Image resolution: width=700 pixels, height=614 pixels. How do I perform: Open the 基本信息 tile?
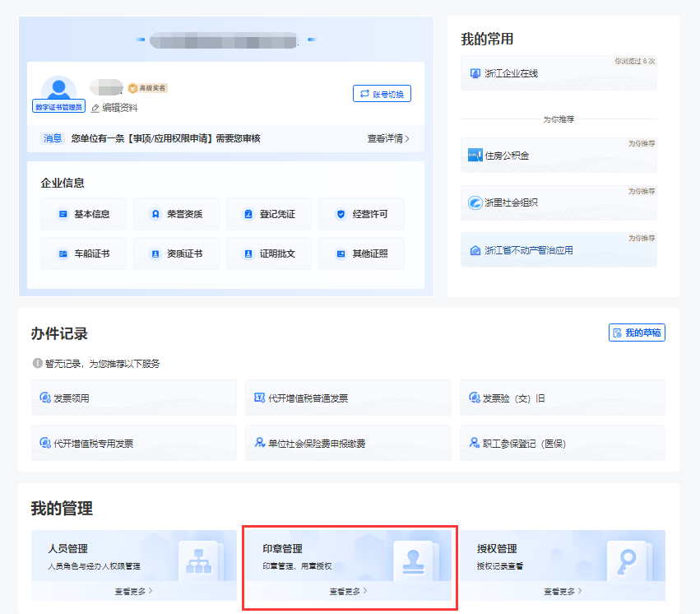coord(83,214)
